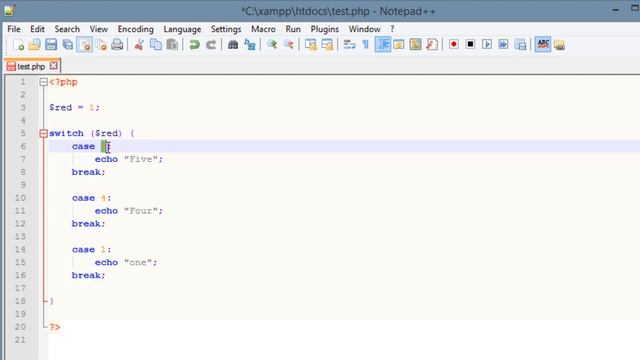Click the echo "Five"; line
The width and height of the screenshot is (640, 360).
click(129, 159)
